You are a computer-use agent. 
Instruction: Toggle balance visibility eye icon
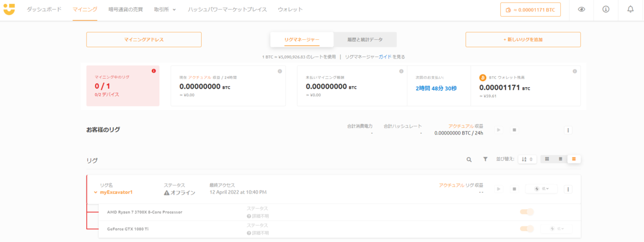pyautogui.click(x=582, y=10)
